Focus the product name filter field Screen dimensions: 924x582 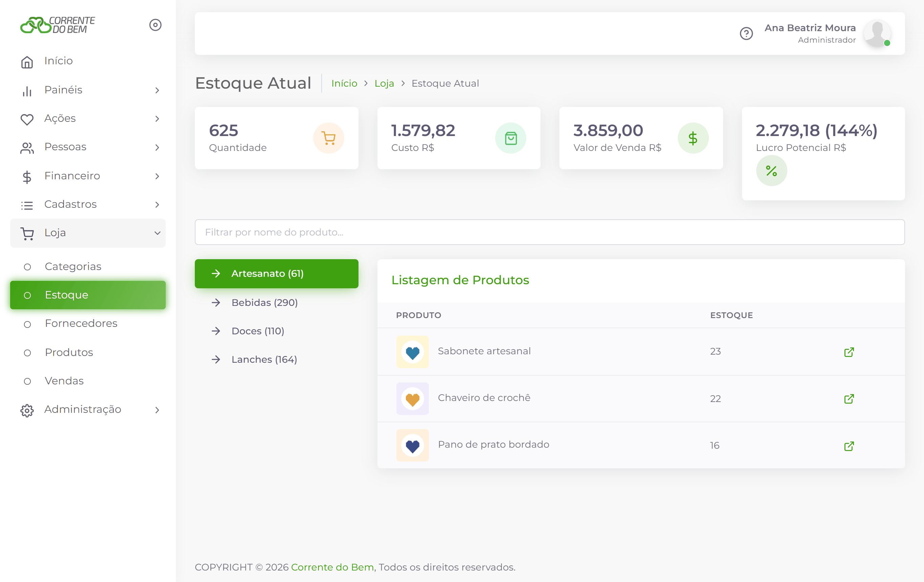tap(550, 232)
